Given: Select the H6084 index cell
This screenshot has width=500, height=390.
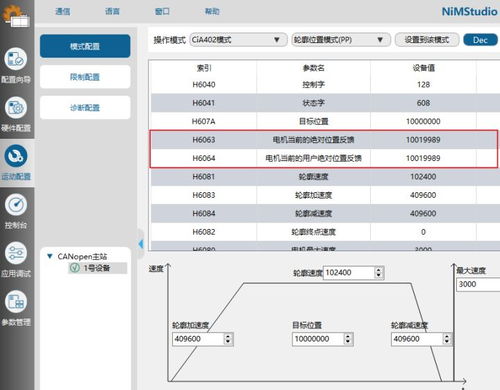Looking at the screenshot, I should [x=204, y=213].
